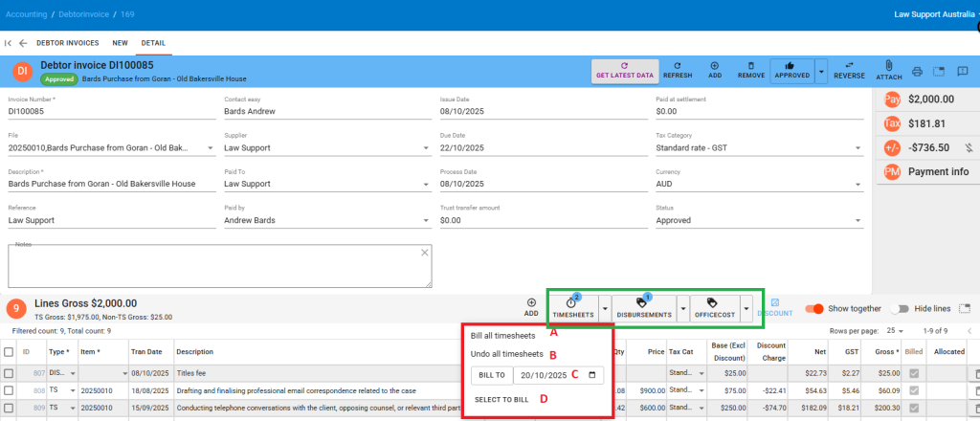Go back using the left arrow icon
The height and width of the screenshot is (421, 980).
(23, 43)
